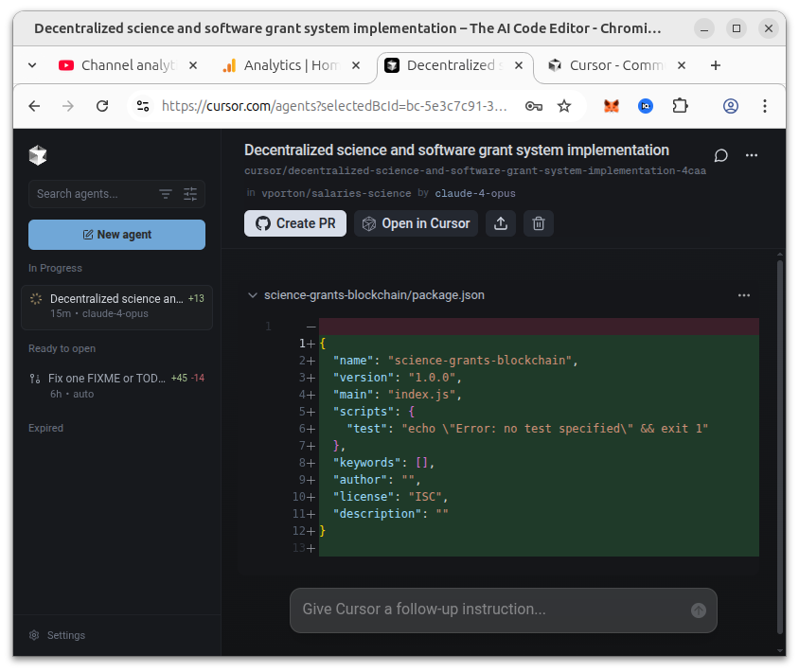Viewport: 799px width, 672px height.
Task: Click the send arrow button
Action: coord(699,610)
